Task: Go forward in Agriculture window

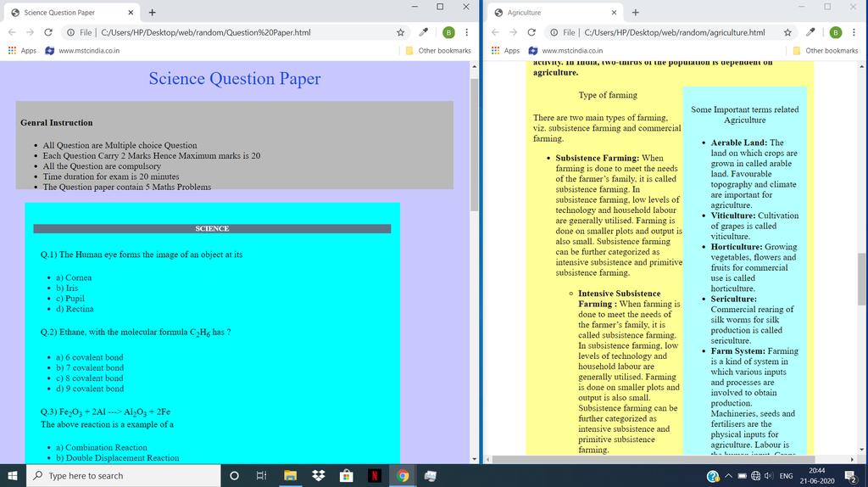Action: (513, 33)
